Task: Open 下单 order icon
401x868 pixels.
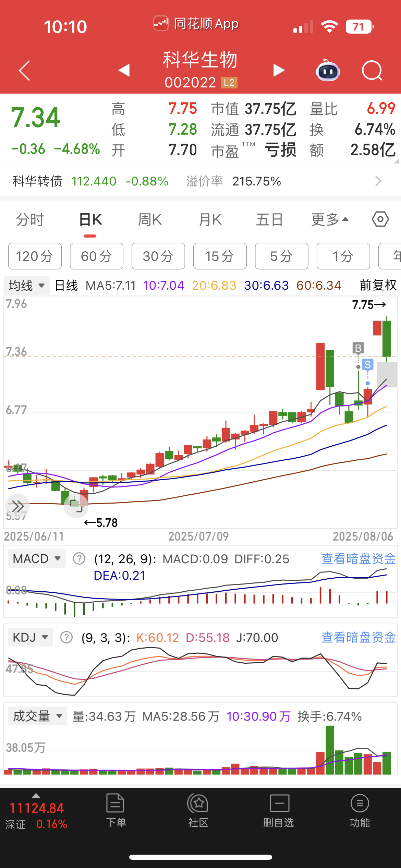Action: coord(116,811)
